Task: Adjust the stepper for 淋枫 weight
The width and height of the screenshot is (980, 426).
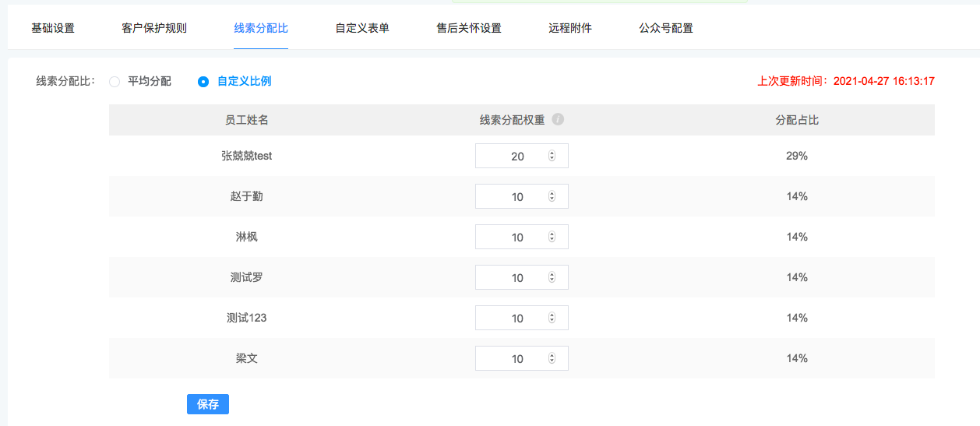Action: click(552, 237)
